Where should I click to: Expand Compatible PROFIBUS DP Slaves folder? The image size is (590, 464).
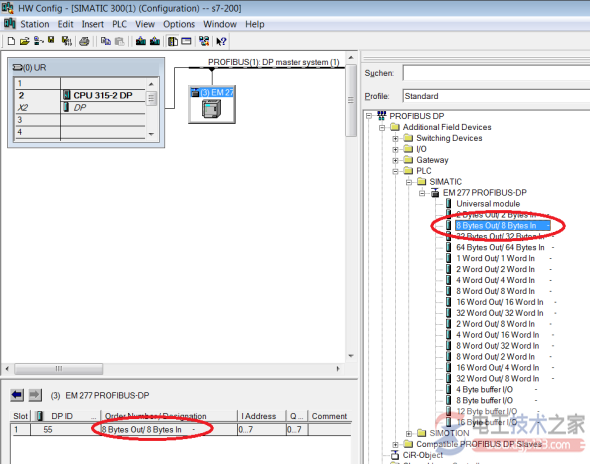395,444
